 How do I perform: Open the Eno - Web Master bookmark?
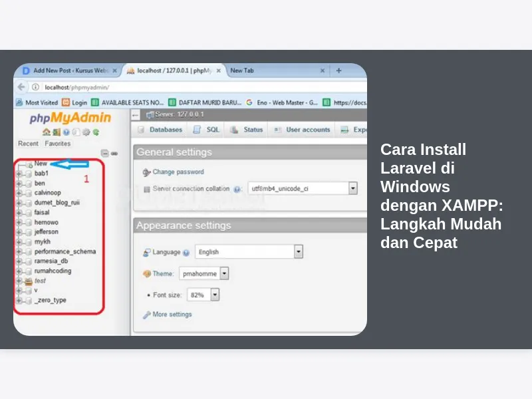282,102
